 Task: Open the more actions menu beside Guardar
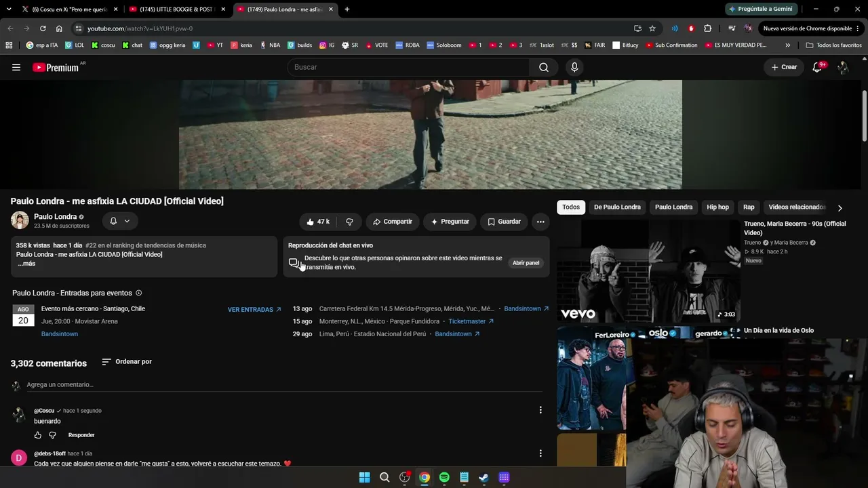coord(540,222)
